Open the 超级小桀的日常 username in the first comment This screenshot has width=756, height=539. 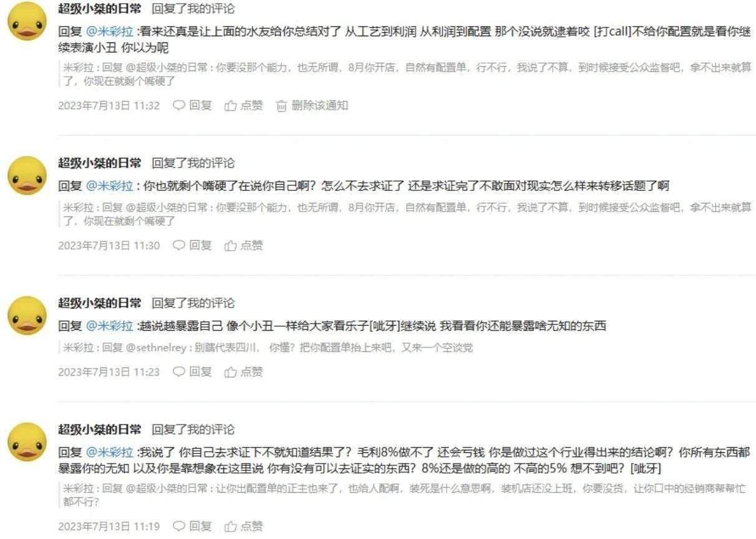100,9
